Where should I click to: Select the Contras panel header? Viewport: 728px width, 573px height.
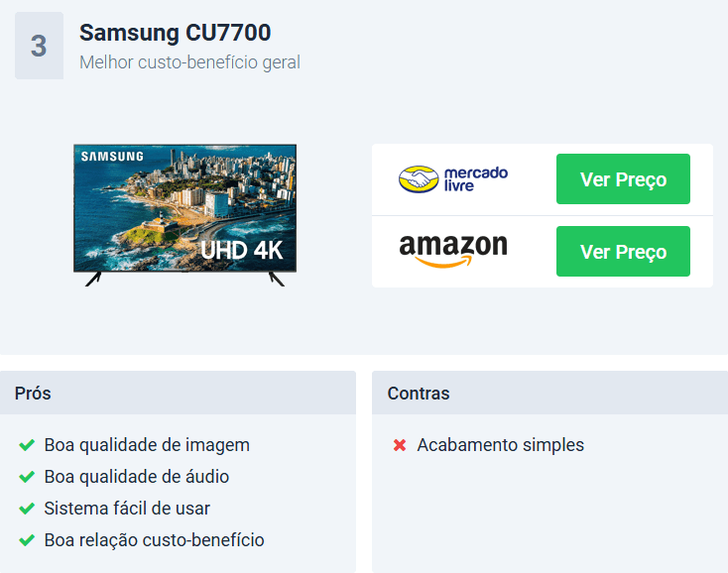(549, 393)
